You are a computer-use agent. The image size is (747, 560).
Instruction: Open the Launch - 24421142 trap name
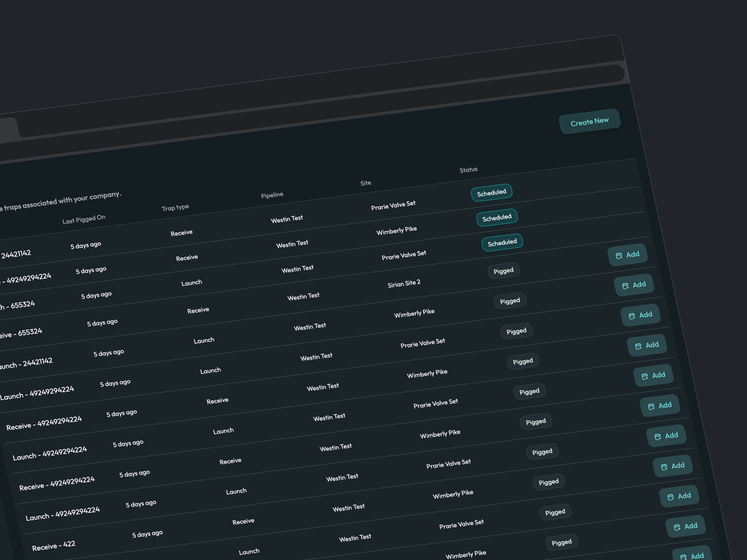click(26, 363)
